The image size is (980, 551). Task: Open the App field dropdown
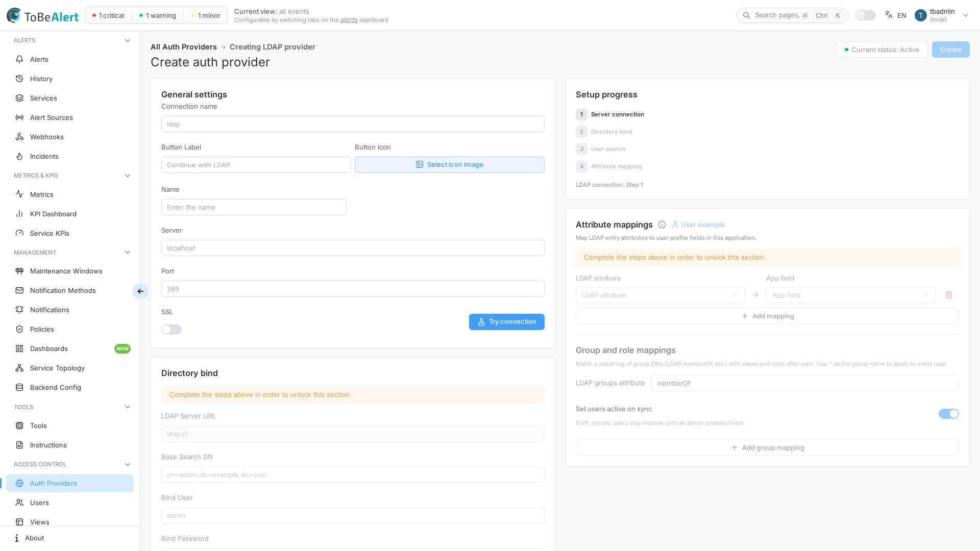850,295
